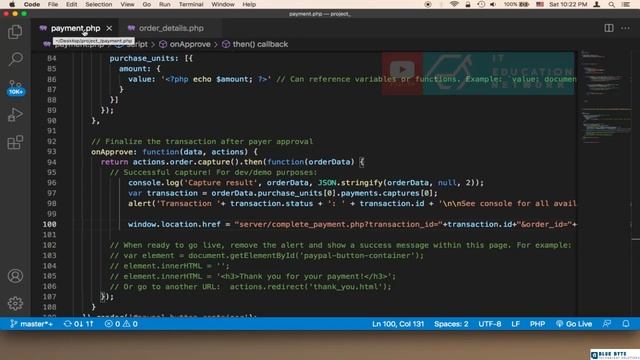Open the Edit menu
This screenshot has height=360, width=640.
pos(71,4)
